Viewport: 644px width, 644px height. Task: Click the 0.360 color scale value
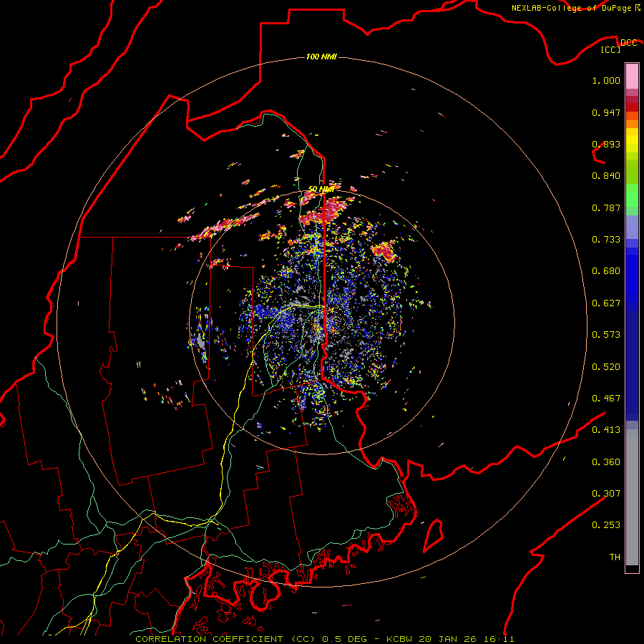click(x=606, y=462)
